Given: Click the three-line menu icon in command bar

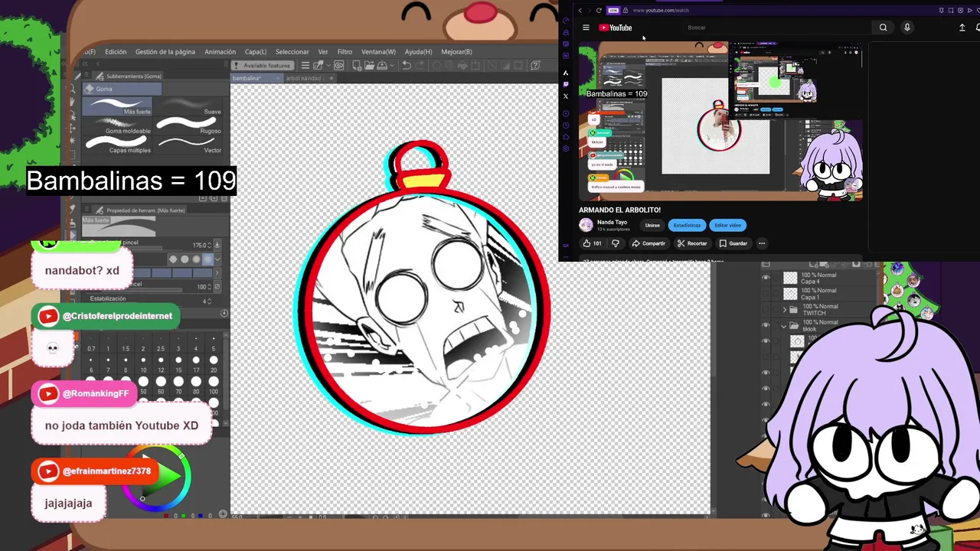Looking at the screenshot, I should click(x=305, y=65).
